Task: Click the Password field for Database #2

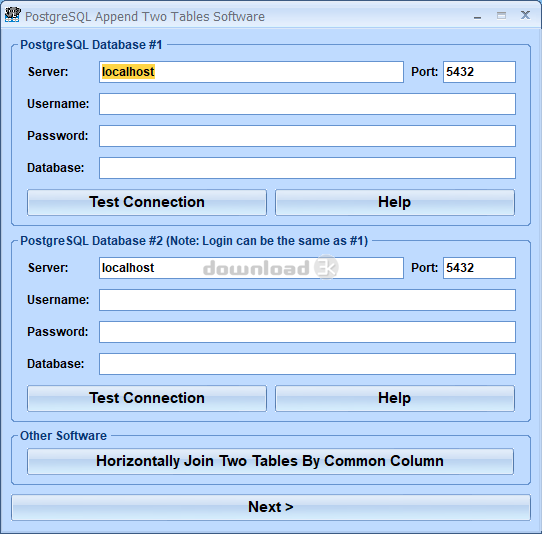Action: click(x=307, y=332)
